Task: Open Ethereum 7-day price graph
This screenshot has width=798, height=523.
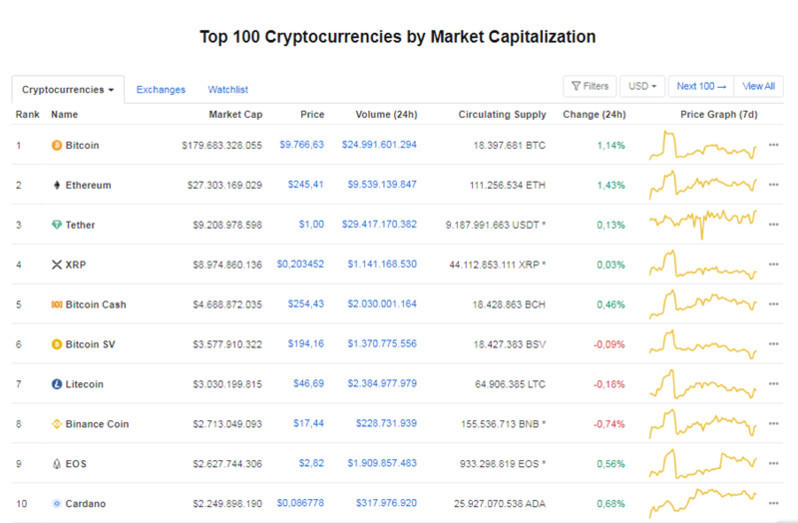Action: pos(703,185)
